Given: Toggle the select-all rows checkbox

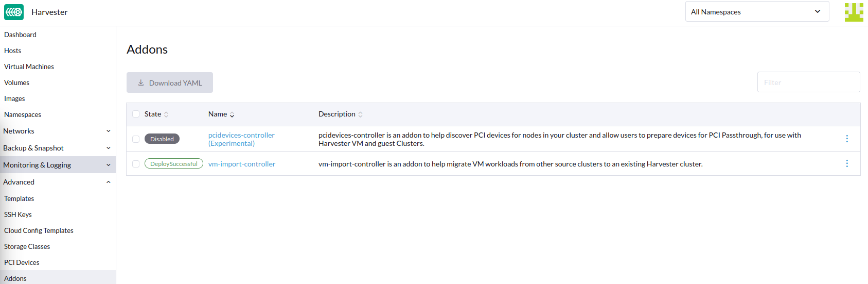Looking at the screenshot, I should coord(136,114).
